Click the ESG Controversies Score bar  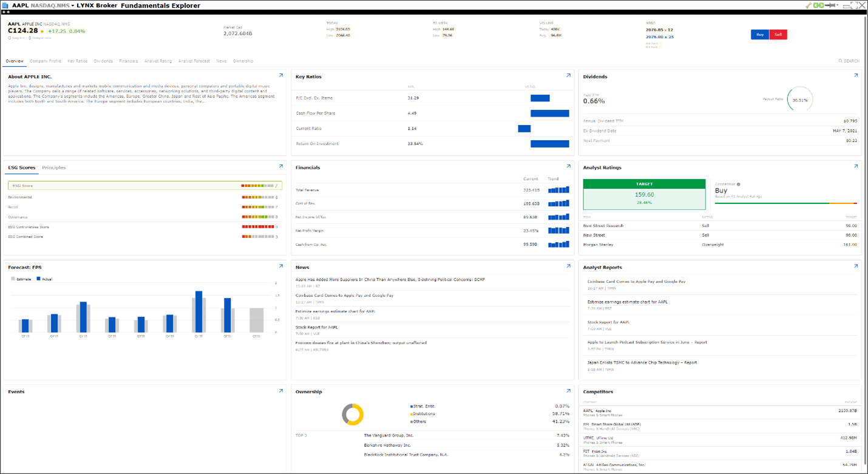tap(258, 227)
